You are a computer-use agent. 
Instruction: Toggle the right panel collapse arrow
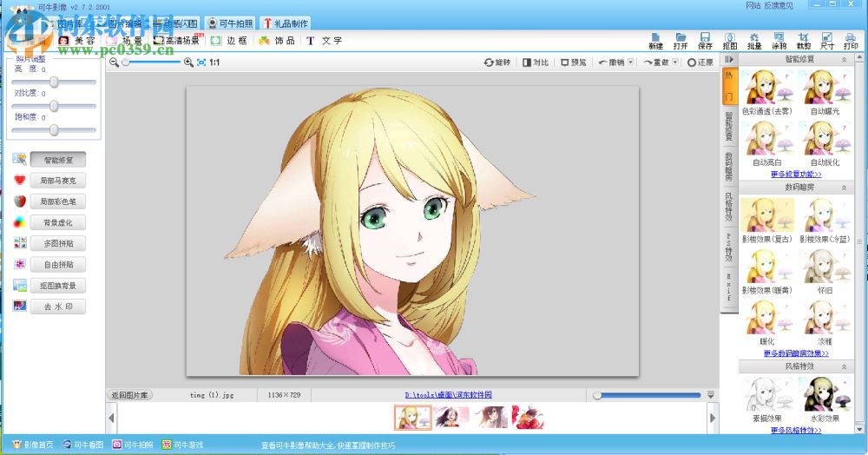pyautogui.click(x=730, y=60)
